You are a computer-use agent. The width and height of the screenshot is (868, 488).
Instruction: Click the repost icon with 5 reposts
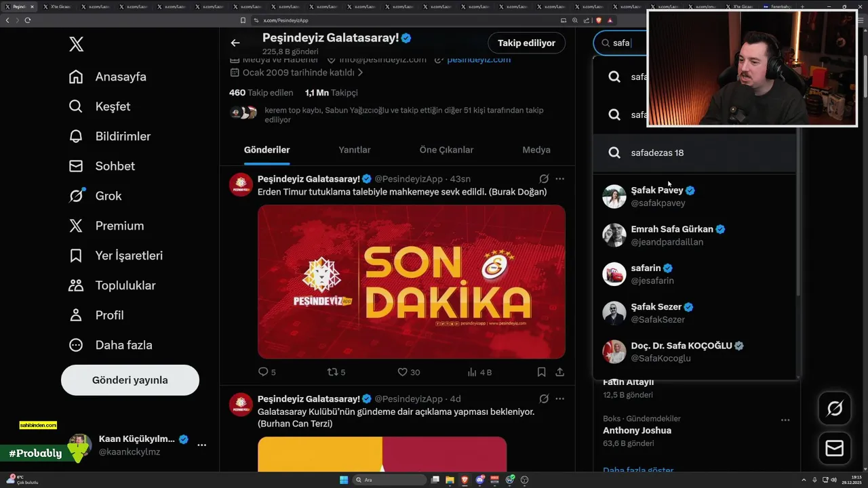click(332, 372)
